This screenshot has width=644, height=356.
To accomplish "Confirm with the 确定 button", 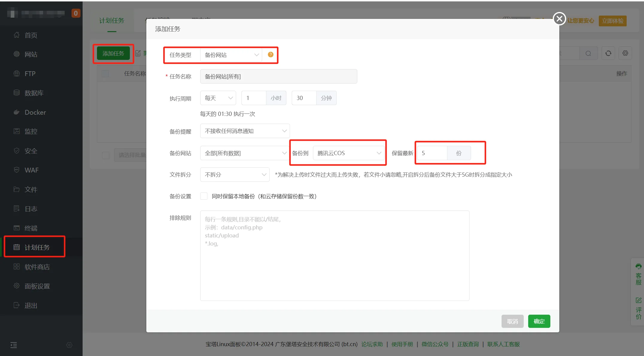I will [x=539, y=321].
